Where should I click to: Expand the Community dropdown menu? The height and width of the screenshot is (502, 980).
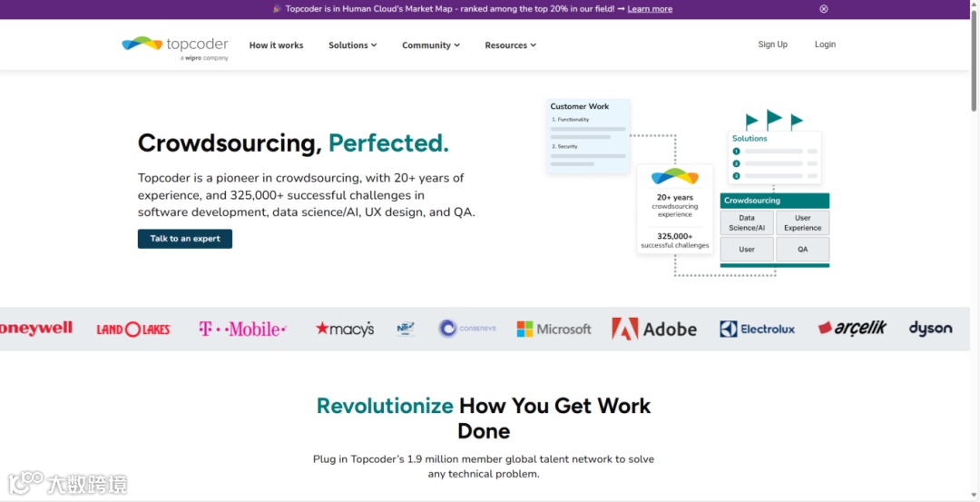point(431,45)
